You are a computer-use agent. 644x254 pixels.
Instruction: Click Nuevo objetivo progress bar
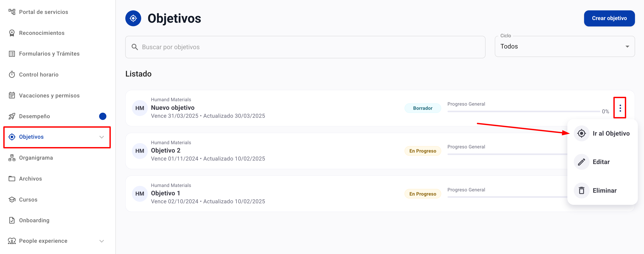(524, 111)
